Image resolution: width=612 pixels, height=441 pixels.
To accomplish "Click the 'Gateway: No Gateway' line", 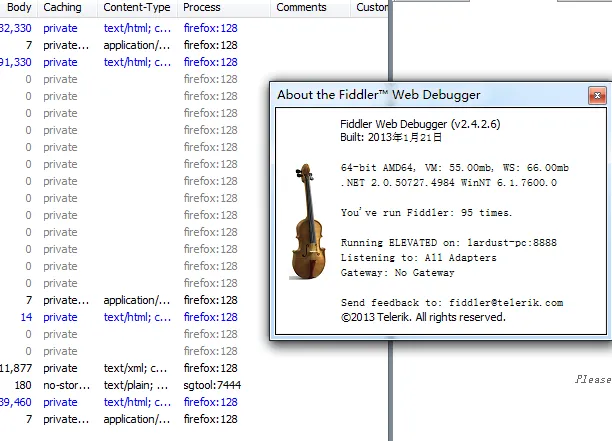I will pyautogui.click(x=398, y=272).
